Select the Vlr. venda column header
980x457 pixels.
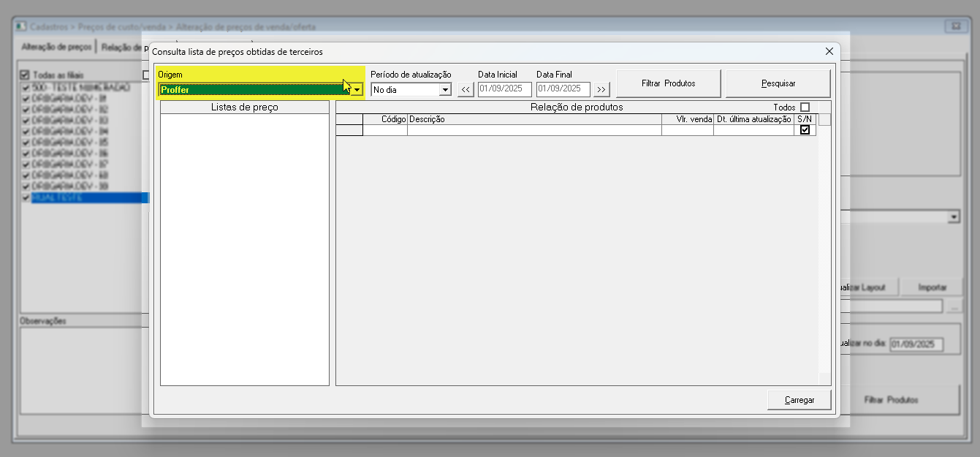[688, 119]
